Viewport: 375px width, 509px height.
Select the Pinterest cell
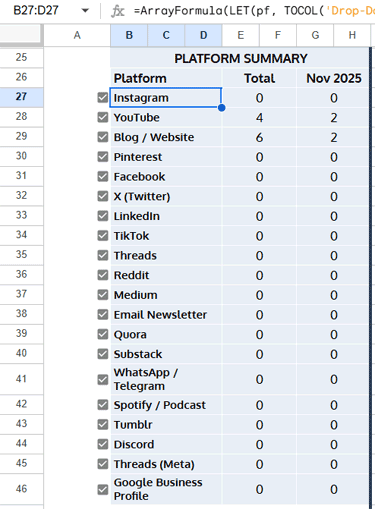click(x=166, y=157)
